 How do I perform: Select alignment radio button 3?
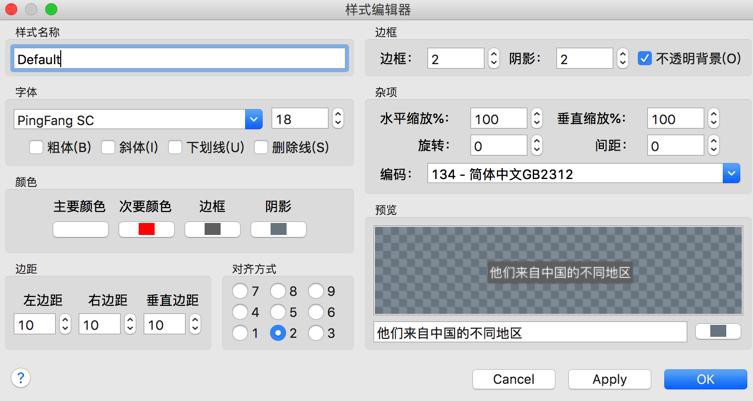(x=316, y=333)
